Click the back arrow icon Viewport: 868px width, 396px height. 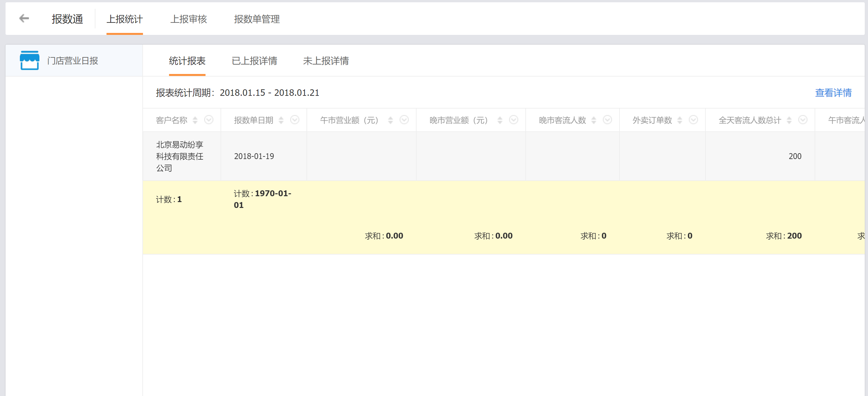pos(24,18)
